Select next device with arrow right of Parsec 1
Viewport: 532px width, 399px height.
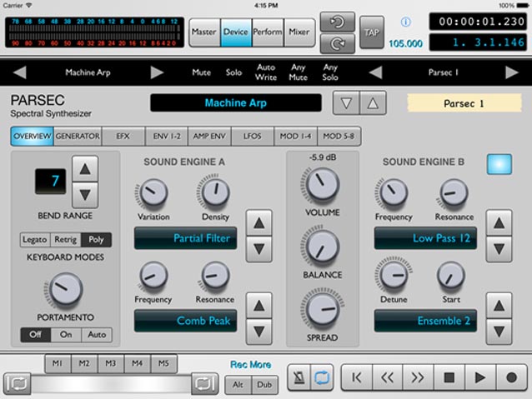[x=512, y=72]
